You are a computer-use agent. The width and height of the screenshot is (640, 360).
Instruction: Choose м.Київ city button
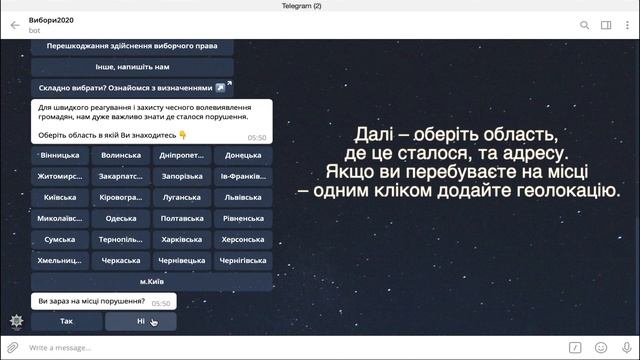[x=152, y=282]
